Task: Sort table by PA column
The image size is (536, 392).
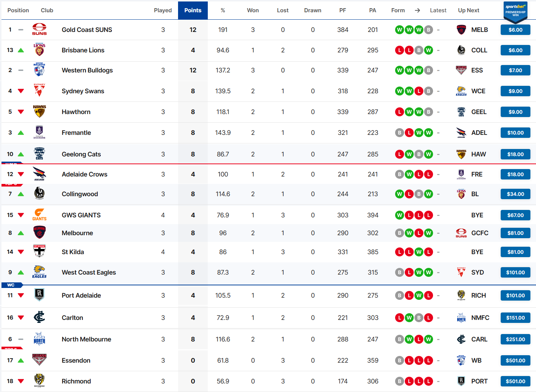Action: 372,10
